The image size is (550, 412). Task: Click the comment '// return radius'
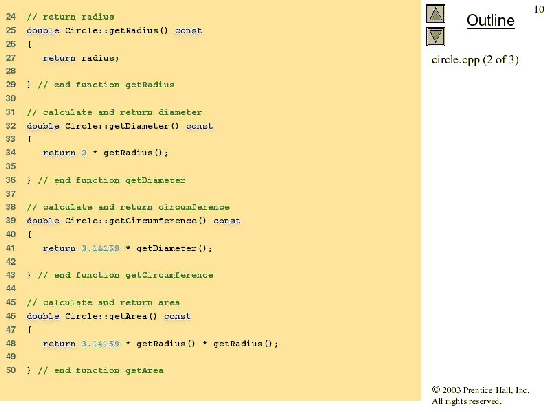click(71, 17)
